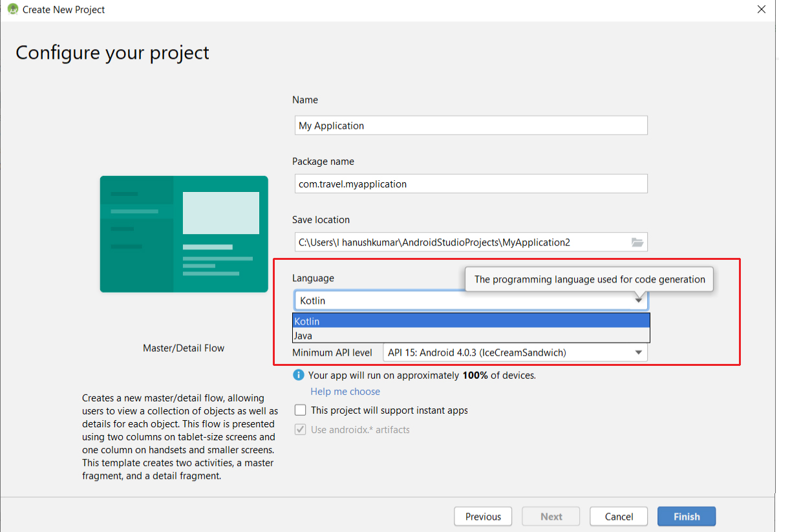790x532 pixels.
Task: Click the Name input field
Action: click(x=471, y=125)
